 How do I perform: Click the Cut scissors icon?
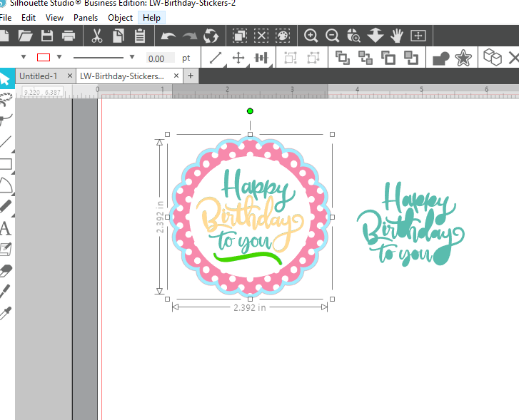(x=97, y=36)
